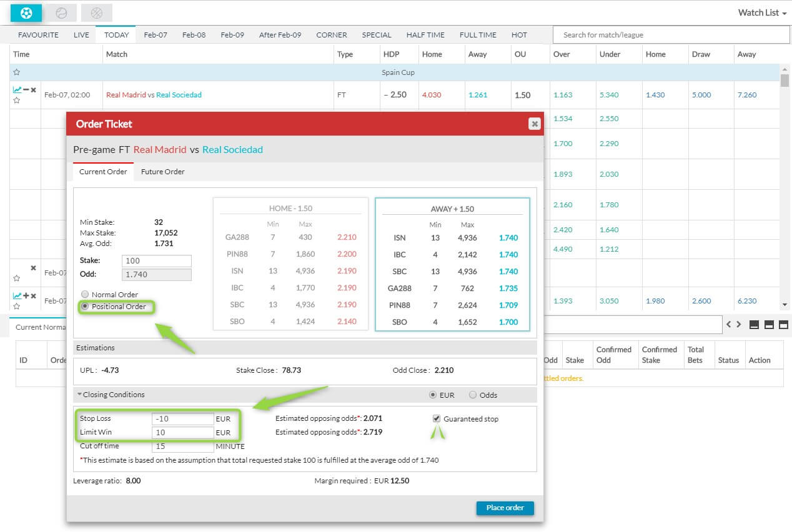The width and height of the screenshot is (792, 532).
Task: Open the After Feb-09 tab
Action: pyautogui.click(x=280, y=35)
